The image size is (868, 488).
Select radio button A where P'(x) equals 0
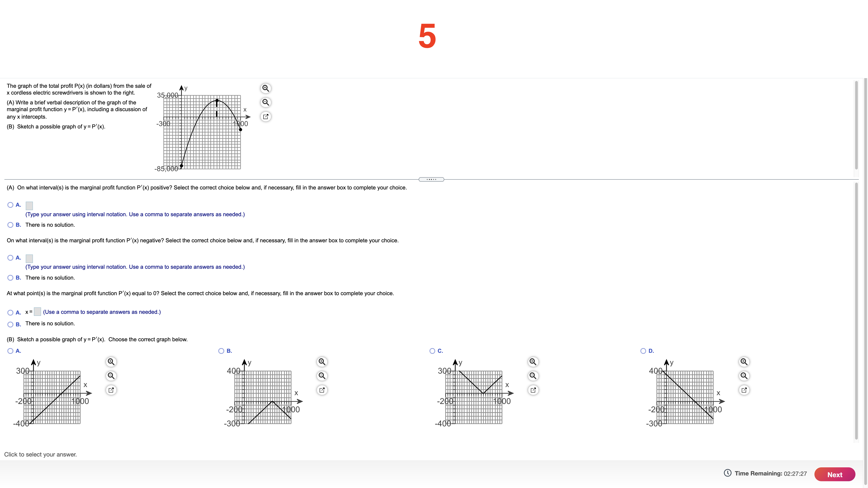tap(10, 312)
